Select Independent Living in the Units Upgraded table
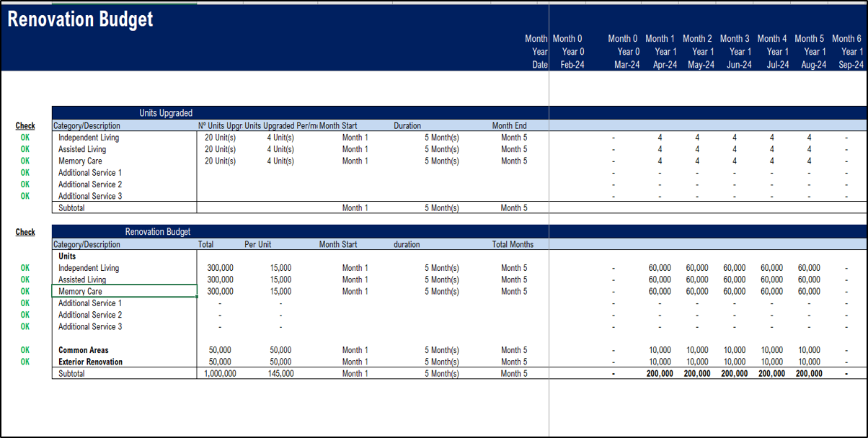This screenshot has width=868, height=438. click(x=89, y=138)
